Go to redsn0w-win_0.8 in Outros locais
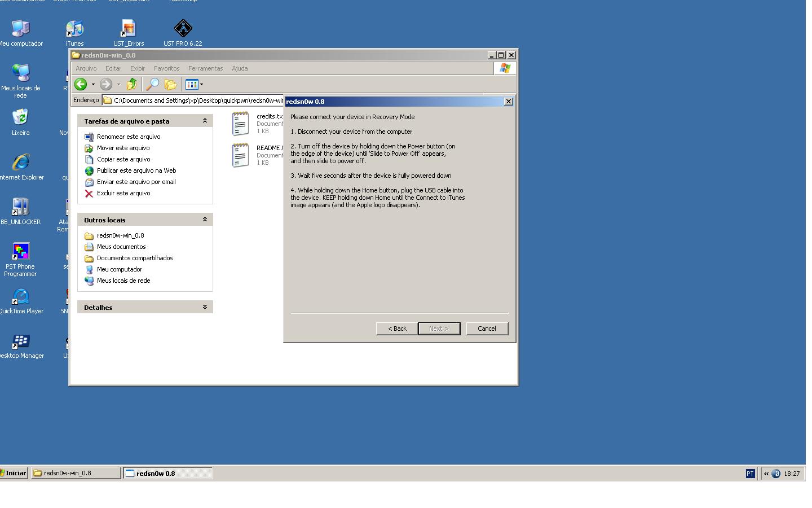The height and width of the screenshot is (508, 812). click(x=120, y=235)
